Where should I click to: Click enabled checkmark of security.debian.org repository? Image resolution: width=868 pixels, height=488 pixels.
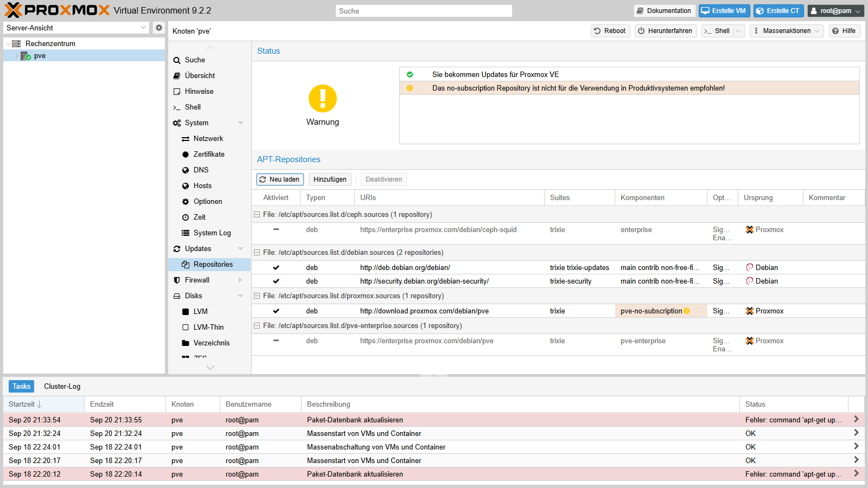[276, 281]
